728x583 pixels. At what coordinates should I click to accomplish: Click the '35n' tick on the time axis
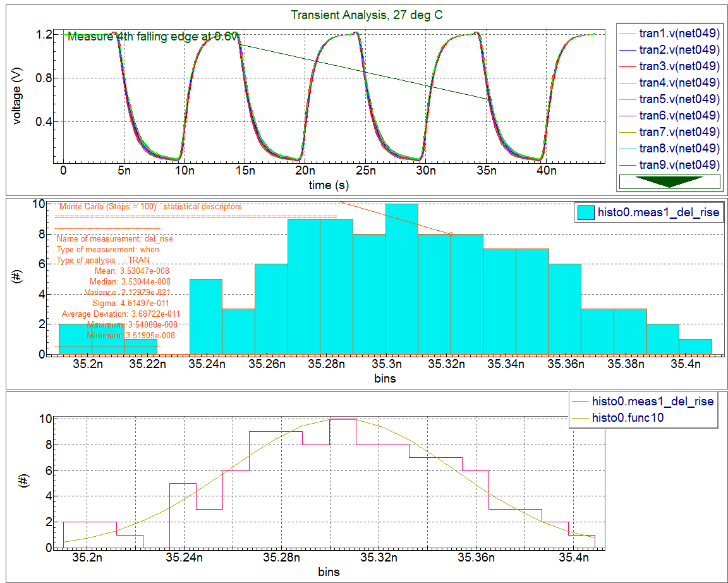click(487, 171)
